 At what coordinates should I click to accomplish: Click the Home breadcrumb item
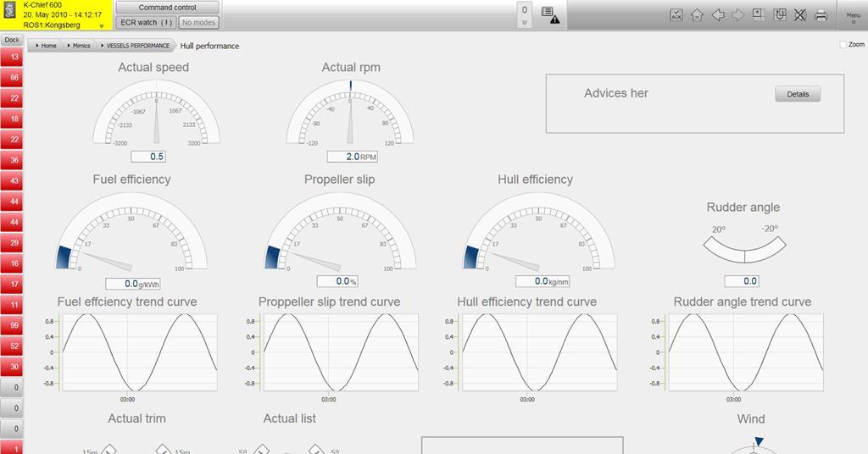pyautogui.click(x=48, y=46)
